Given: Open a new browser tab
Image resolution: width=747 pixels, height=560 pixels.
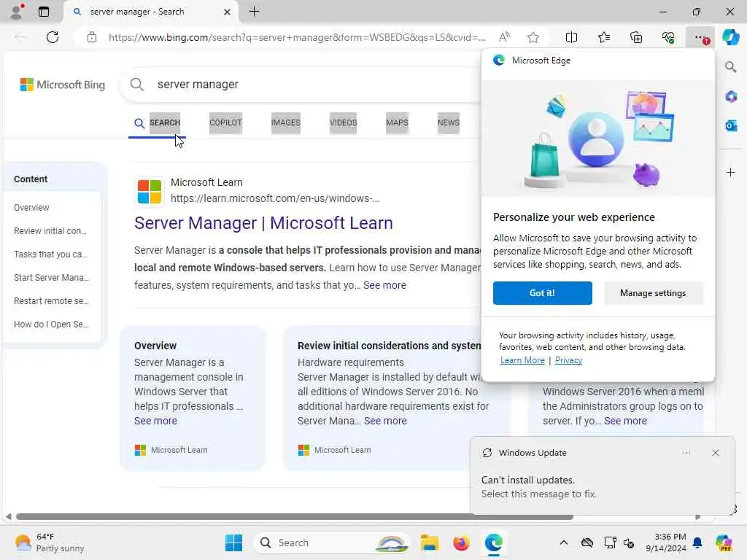Looking at the screenshot, I should coord(255,12).
